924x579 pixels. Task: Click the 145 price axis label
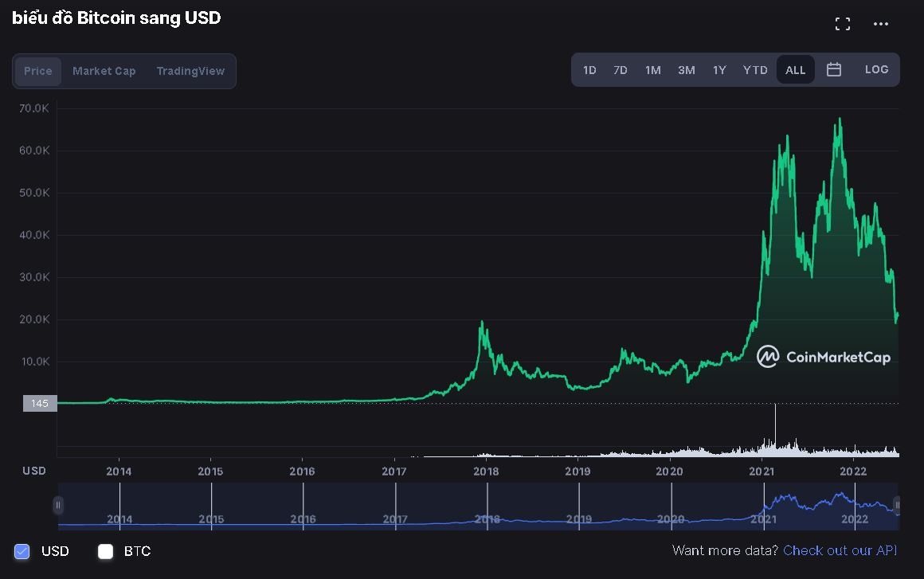pos(39,403)
